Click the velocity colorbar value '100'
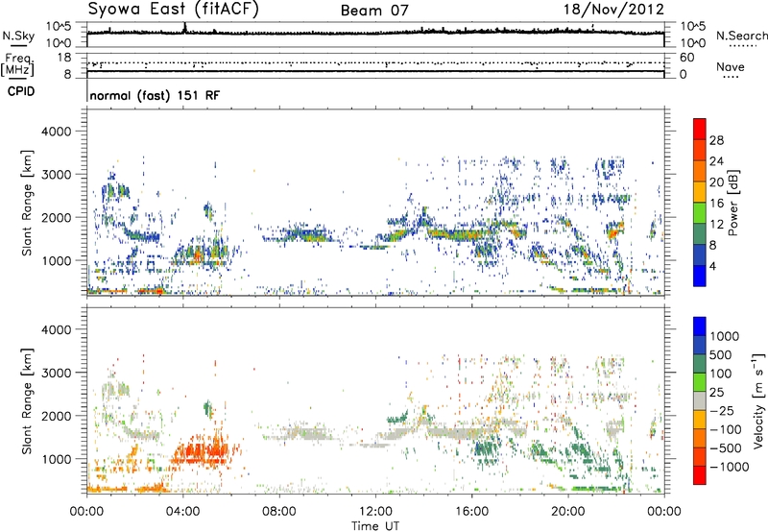Viewport: 768px width, 532px height. click(721, 374)
